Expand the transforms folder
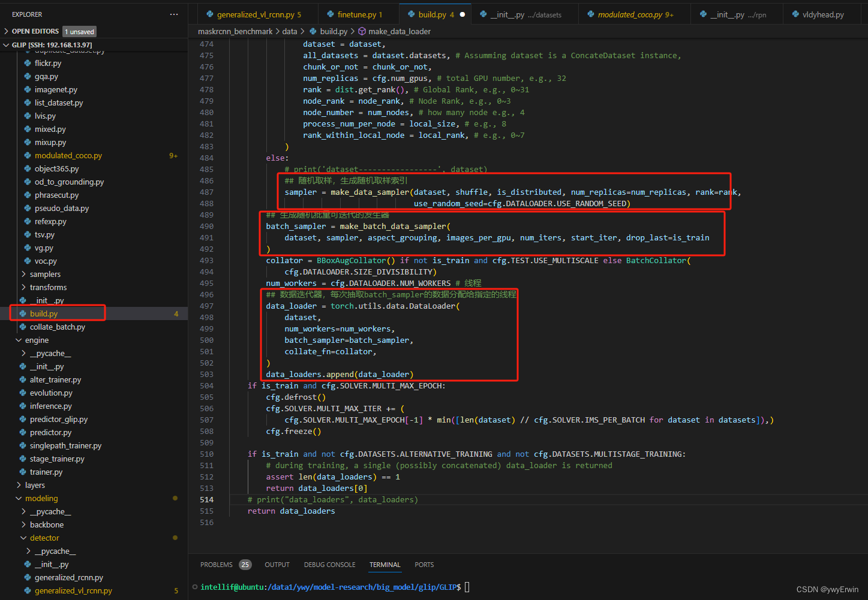 [23, 287]
